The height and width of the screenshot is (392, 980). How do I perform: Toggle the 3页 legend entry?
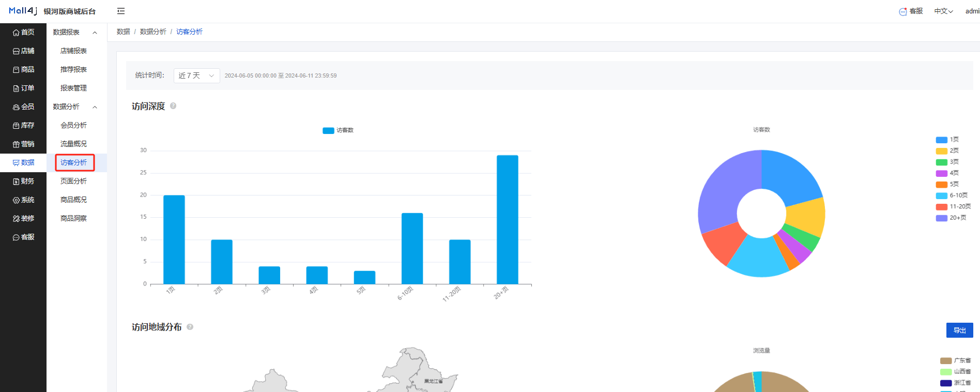click(947, 162)
